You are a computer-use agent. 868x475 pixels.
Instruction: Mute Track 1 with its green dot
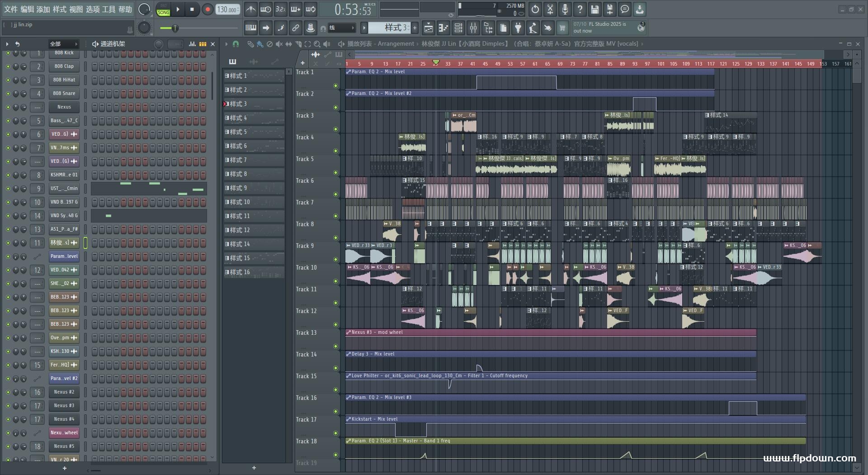tap(335, 86)
